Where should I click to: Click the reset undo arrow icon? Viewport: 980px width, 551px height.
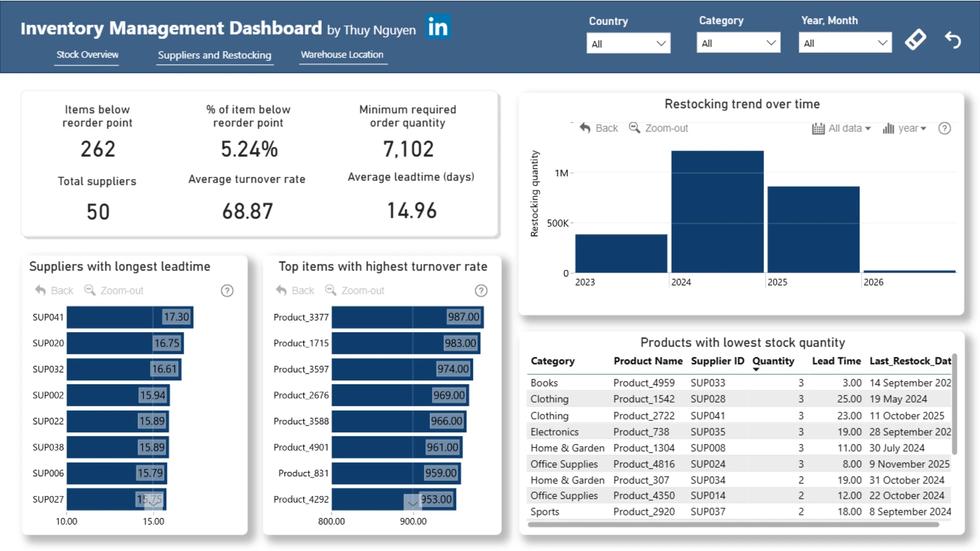[952, 40]
